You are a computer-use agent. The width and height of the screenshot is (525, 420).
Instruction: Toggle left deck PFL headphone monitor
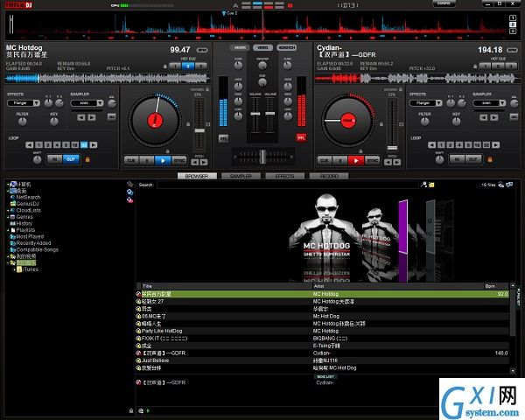pyautogui.click(x=223, y=138)
